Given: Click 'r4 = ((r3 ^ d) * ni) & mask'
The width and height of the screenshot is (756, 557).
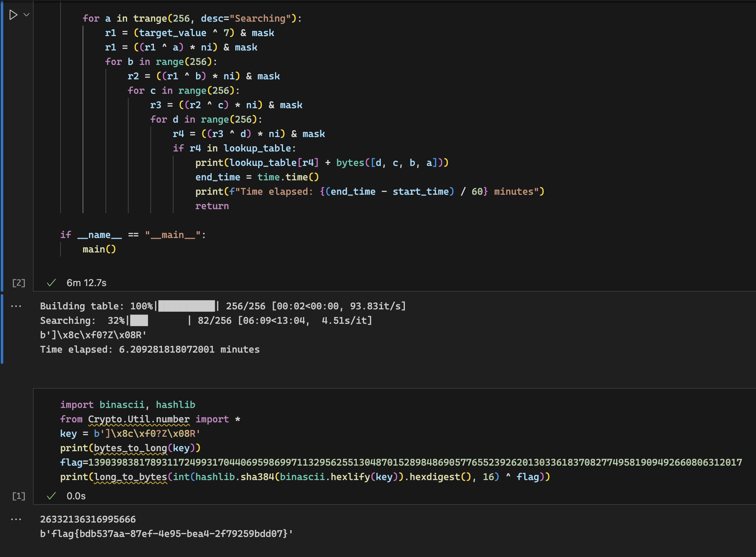Looking at the screenshot, I should pyautogui.click(x=249, y=134).
